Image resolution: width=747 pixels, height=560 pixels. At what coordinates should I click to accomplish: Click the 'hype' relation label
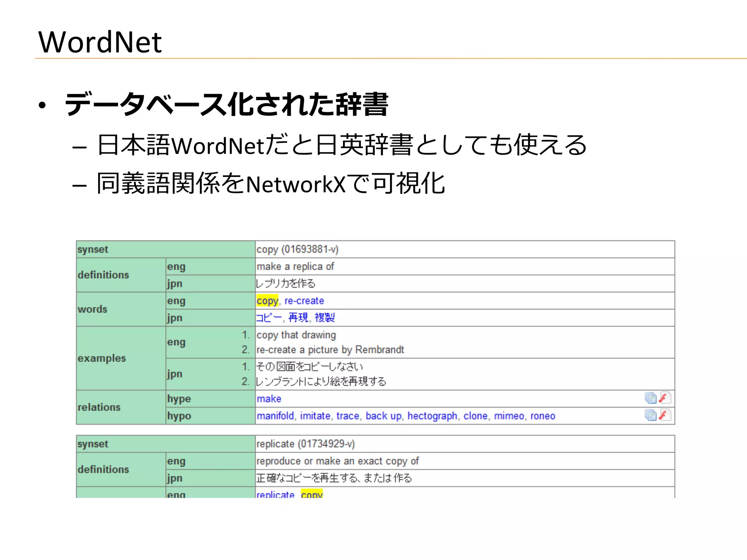coord(179,399)
